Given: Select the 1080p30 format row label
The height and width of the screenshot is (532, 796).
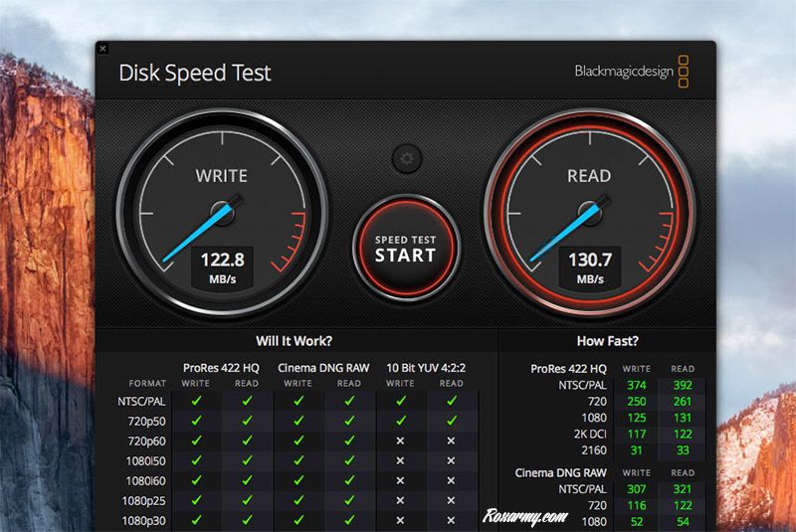Looking at the screenshot, I should (145, 520).
